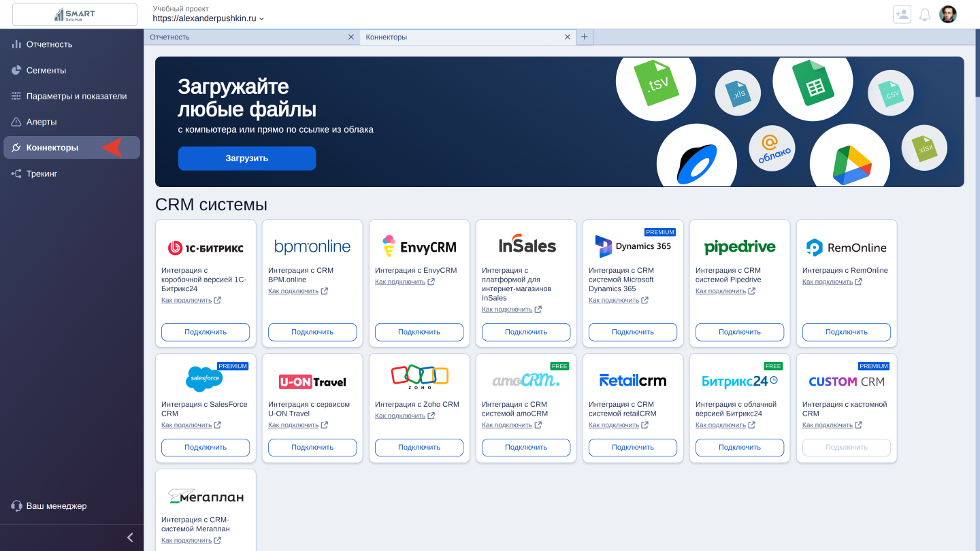
Task: Connect Zoho CRM via Подключить
Action: pyautogui.click(x=419, y=448)
